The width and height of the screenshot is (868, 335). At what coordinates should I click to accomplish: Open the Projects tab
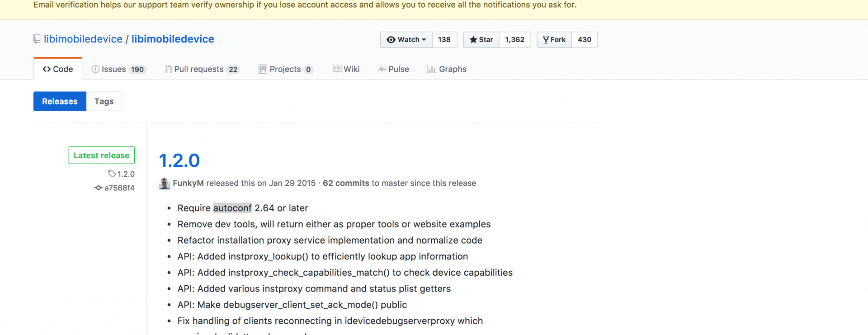286,69
